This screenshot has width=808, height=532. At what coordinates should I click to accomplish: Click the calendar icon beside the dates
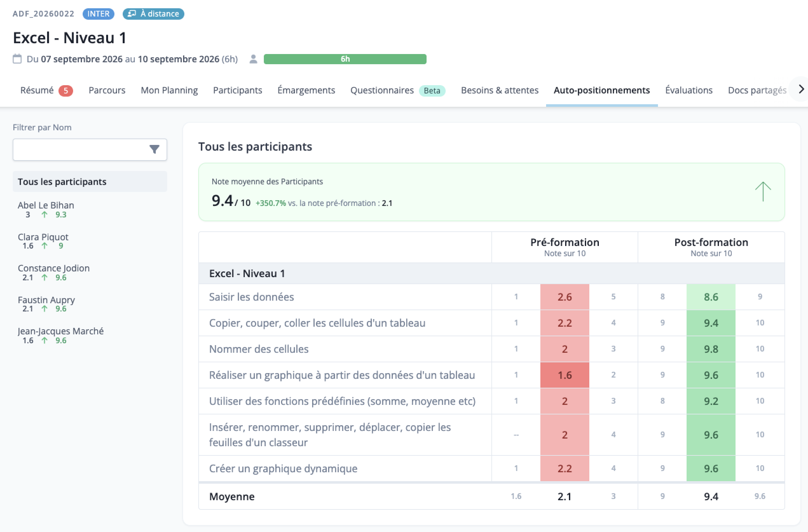point(17,59)
